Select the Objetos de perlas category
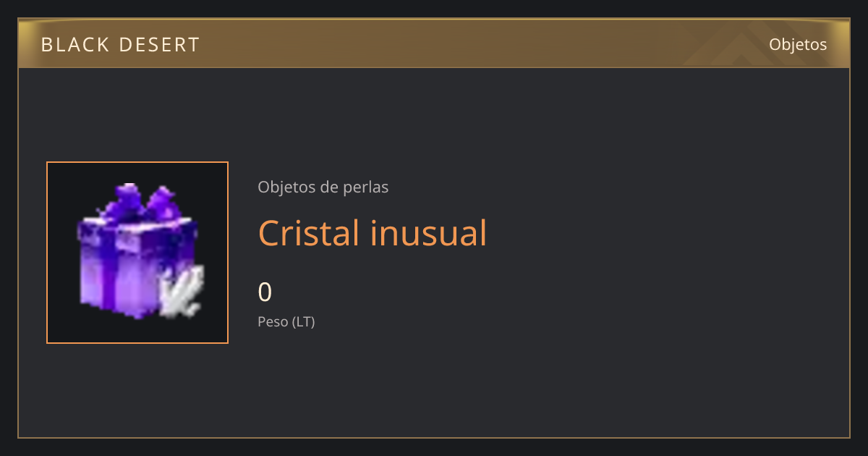 tap(323, 187)
